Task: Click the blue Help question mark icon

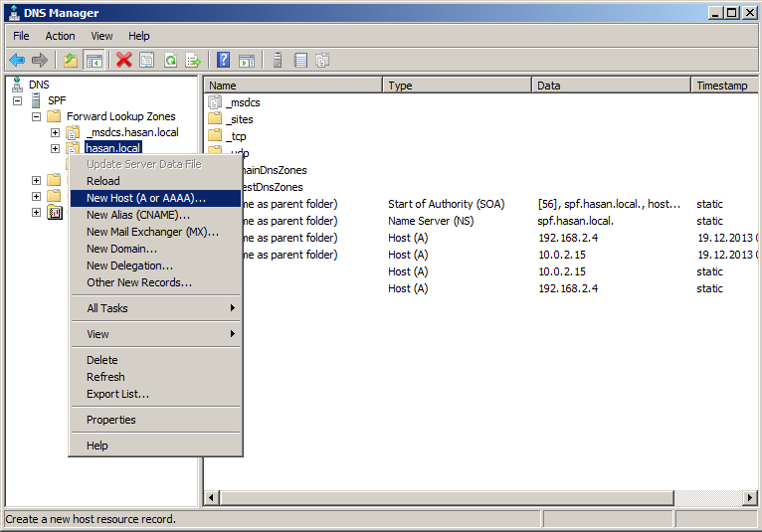Action: click(x=223, y=61)
